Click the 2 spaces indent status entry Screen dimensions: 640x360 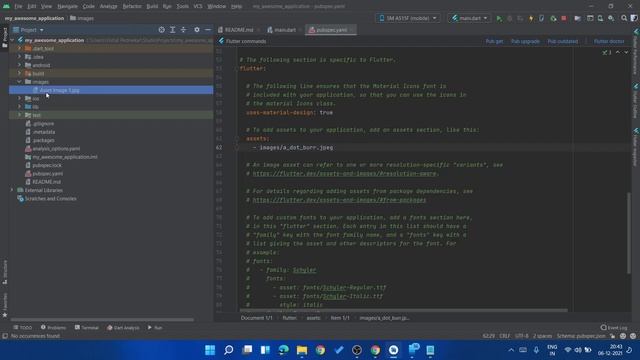542,336
